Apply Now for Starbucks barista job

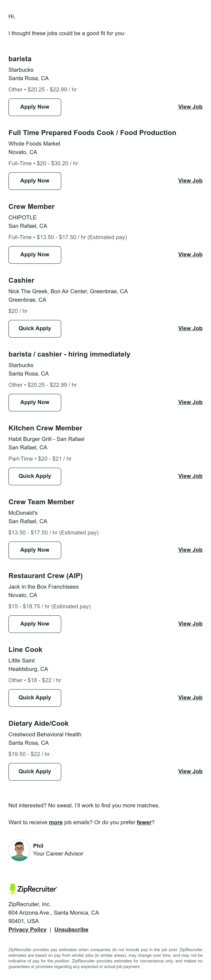35,107
